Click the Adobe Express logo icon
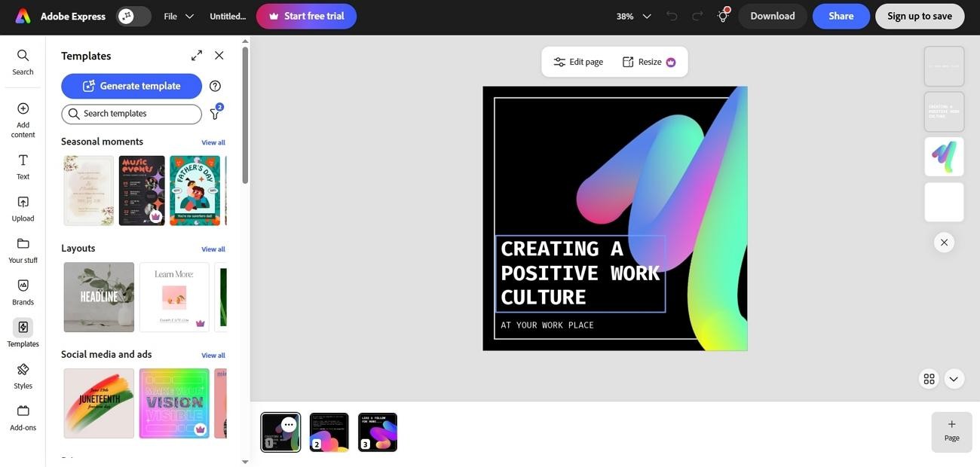This screenshot has height=467, width=980. click(23, 16)
